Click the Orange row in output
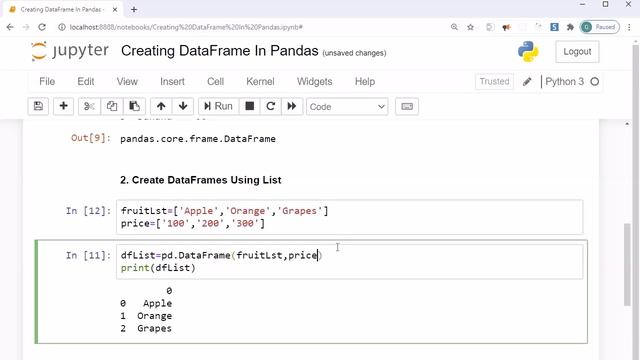 (146, 316)
